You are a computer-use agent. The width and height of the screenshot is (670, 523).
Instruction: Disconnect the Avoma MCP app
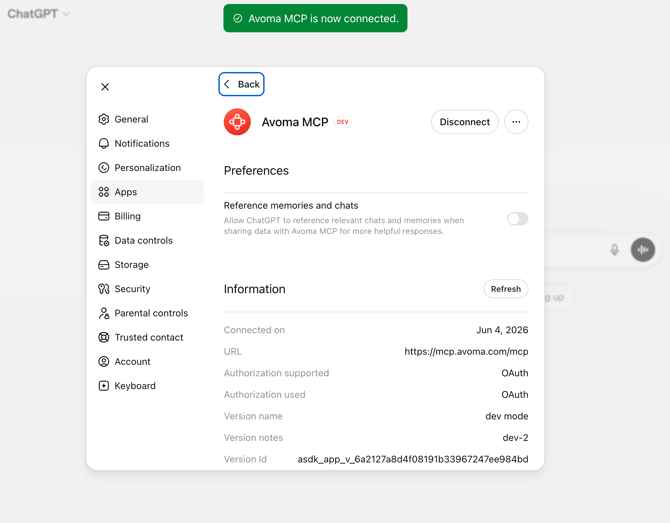click(464, 122)
